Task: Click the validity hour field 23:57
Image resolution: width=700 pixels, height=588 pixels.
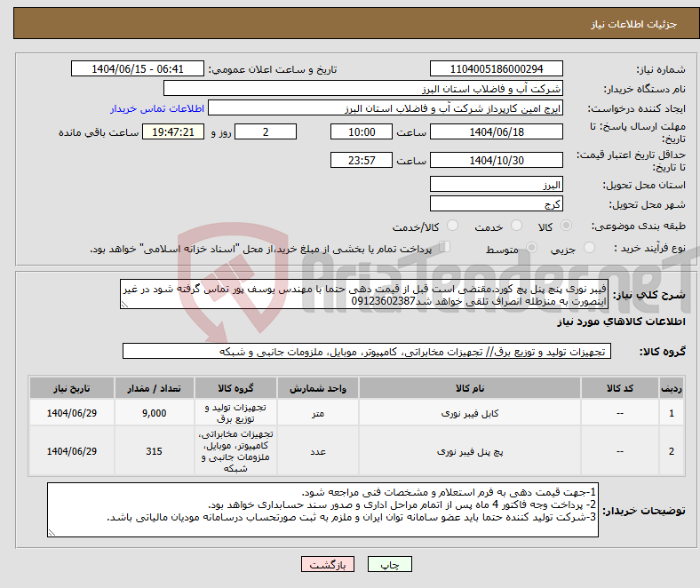Action: (x=362, y=160)
